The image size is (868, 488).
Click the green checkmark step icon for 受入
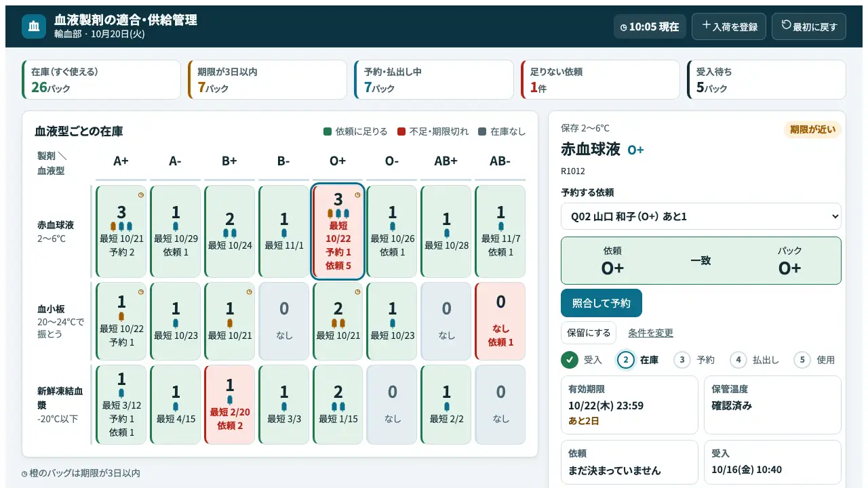(570, 360)
